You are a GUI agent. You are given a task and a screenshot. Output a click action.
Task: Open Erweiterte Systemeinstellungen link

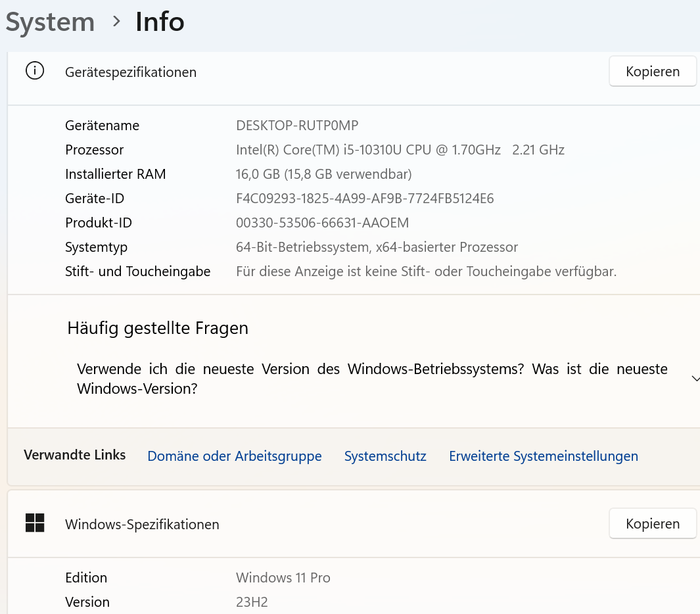544,456
